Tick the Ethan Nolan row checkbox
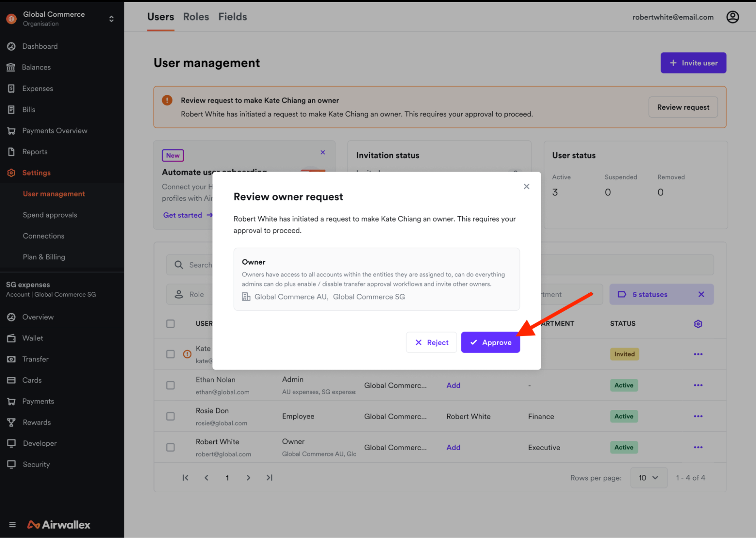Screen dimensions: 756x538 [x=171, y=385]
